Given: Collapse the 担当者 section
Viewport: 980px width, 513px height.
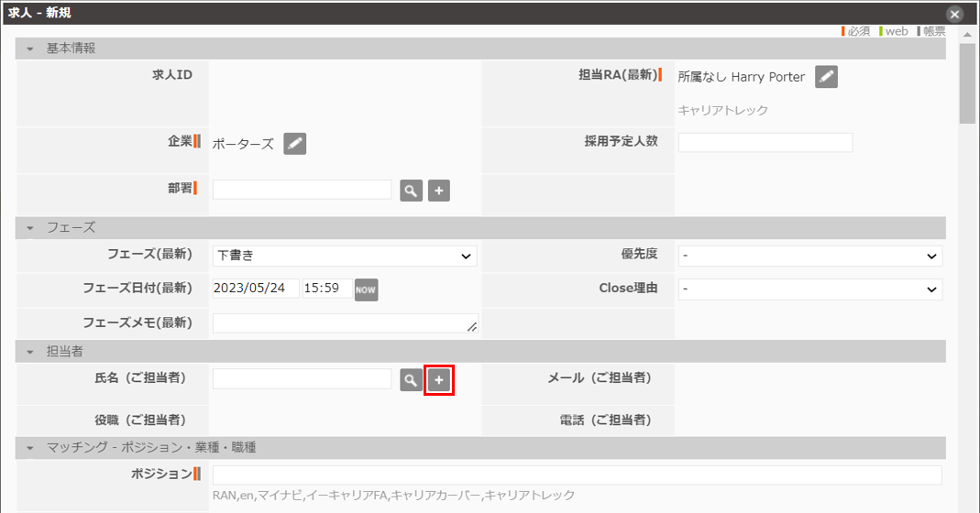Looking at the screenshot, I should click(x=30, y=351).
